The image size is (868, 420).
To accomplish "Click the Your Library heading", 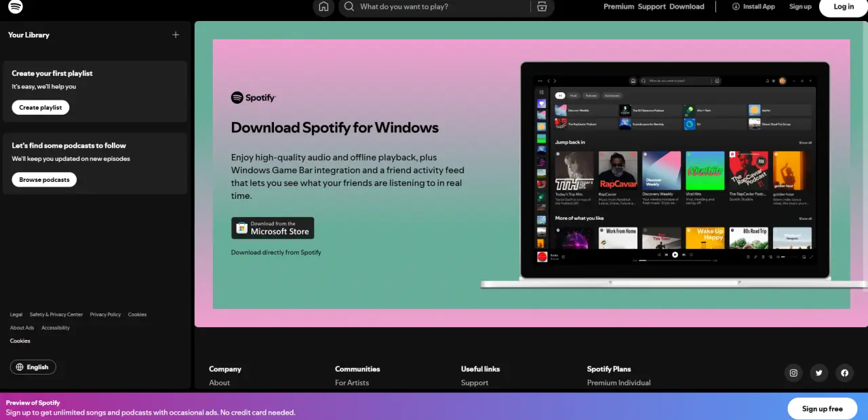I will click(28, 35).
